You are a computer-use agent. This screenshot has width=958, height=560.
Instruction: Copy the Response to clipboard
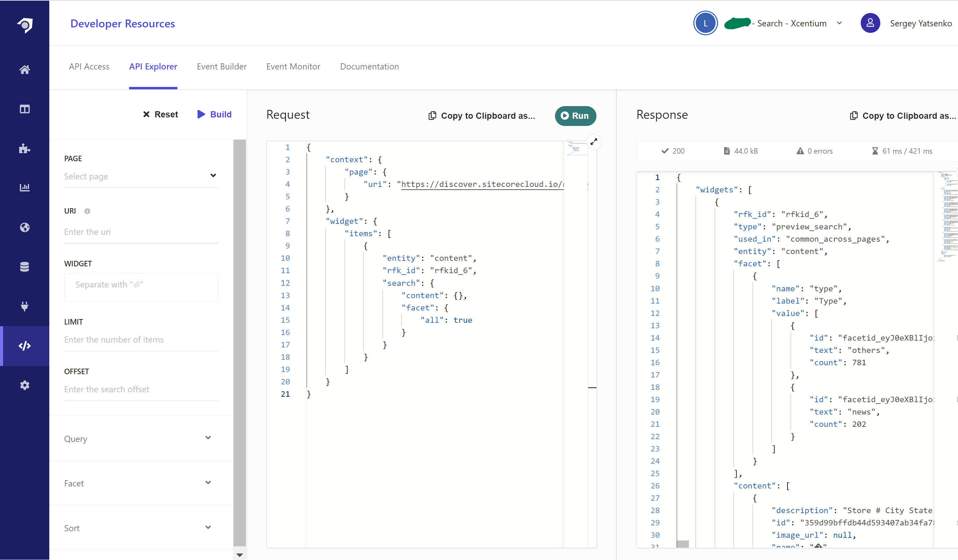pyautogui.click(x=903, y=116)
